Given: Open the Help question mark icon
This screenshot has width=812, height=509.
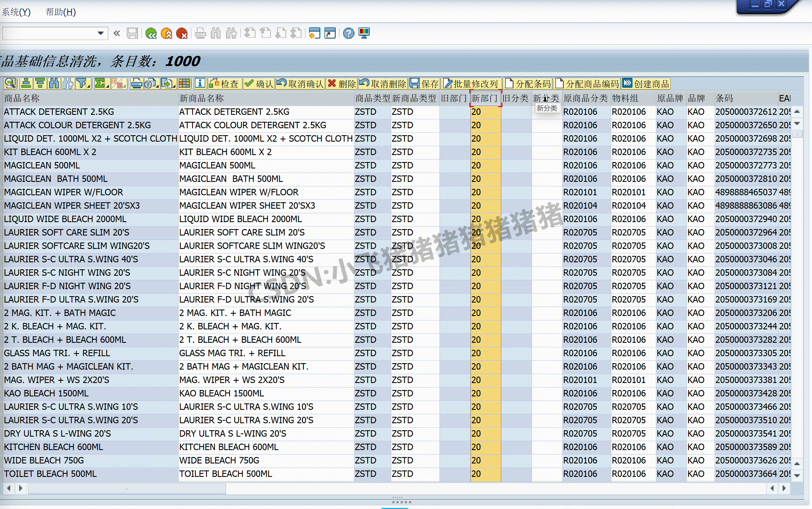Looking at the screenshot, I should click(x=349, y=33).
